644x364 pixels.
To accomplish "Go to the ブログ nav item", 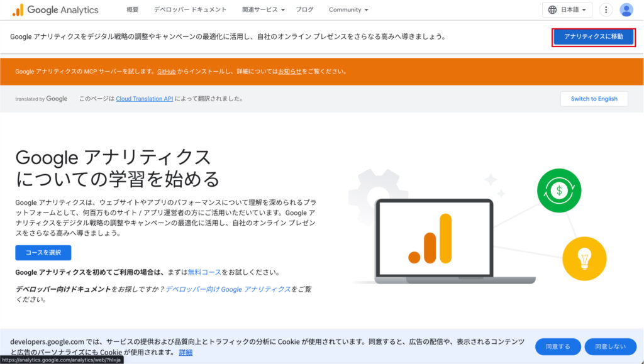I will (304, 10).
